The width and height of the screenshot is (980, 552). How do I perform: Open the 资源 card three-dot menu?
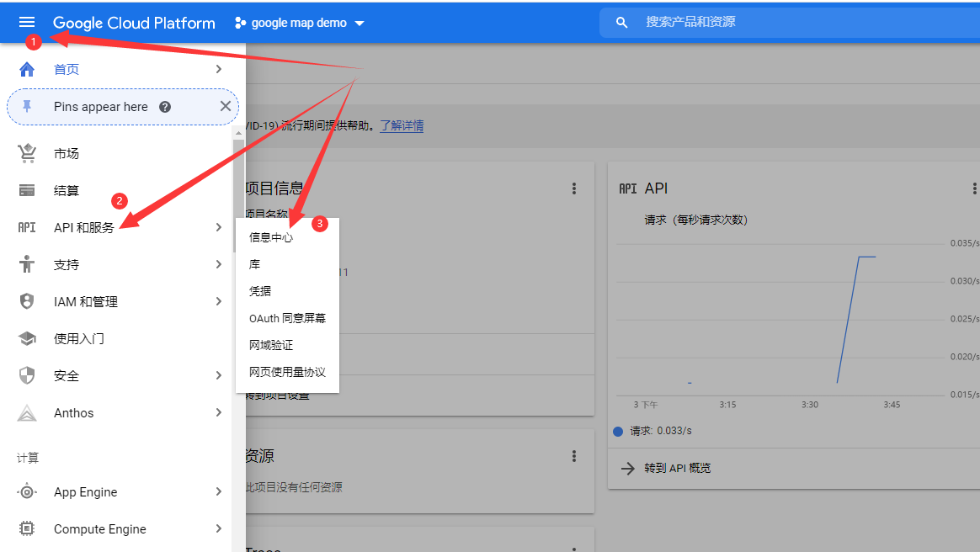[x=573, y=456]
